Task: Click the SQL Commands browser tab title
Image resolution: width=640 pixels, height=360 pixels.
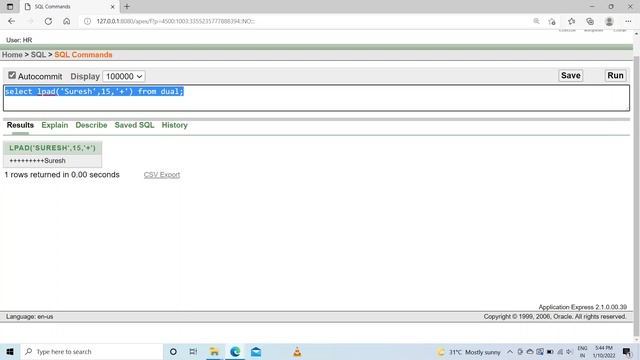Action: (x=52, y=7)
